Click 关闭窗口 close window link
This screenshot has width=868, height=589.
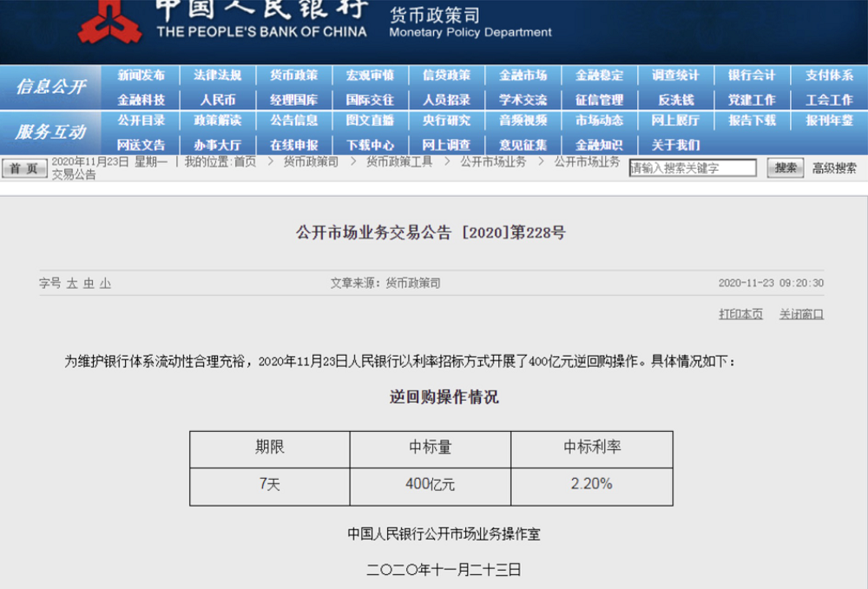[x=800, y=314]
